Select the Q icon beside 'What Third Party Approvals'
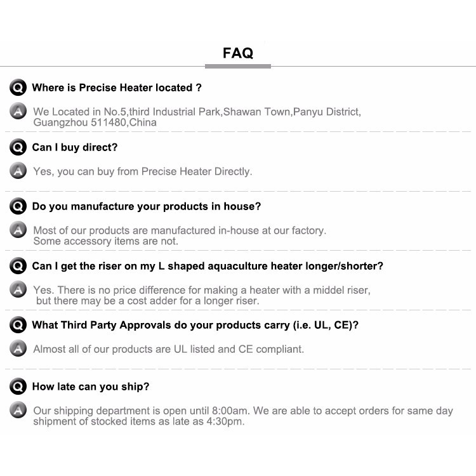Screen dimensions: 476x476 point(18,325)
